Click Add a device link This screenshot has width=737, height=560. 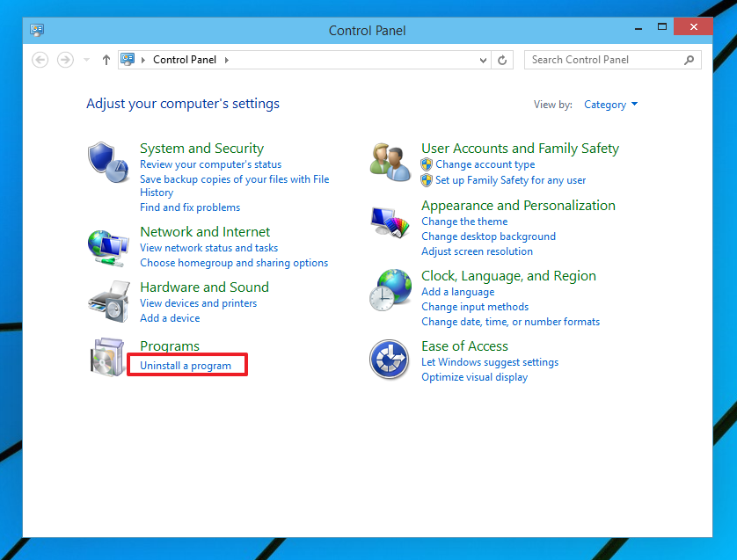point(170,318)
